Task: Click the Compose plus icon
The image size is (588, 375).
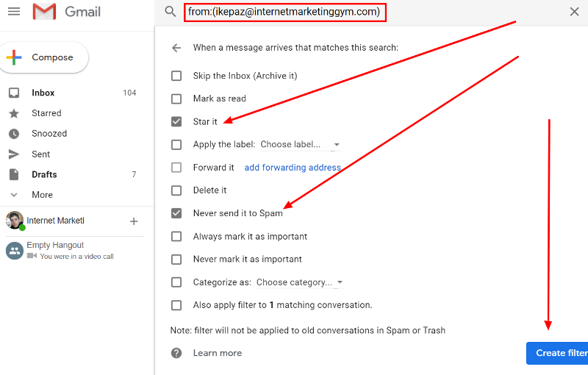Action: pyautogui.click(x=14, y=57)
